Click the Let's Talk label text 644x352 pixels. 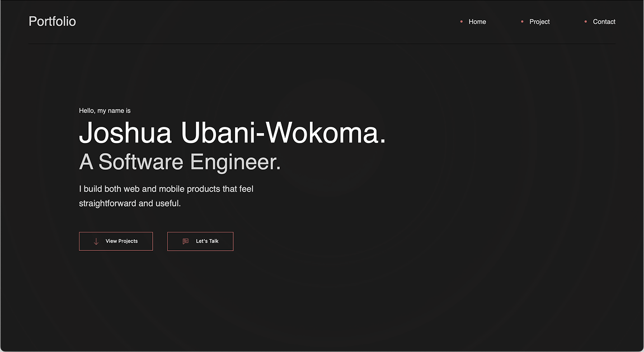pyautogui.click(x=206, y=241)
